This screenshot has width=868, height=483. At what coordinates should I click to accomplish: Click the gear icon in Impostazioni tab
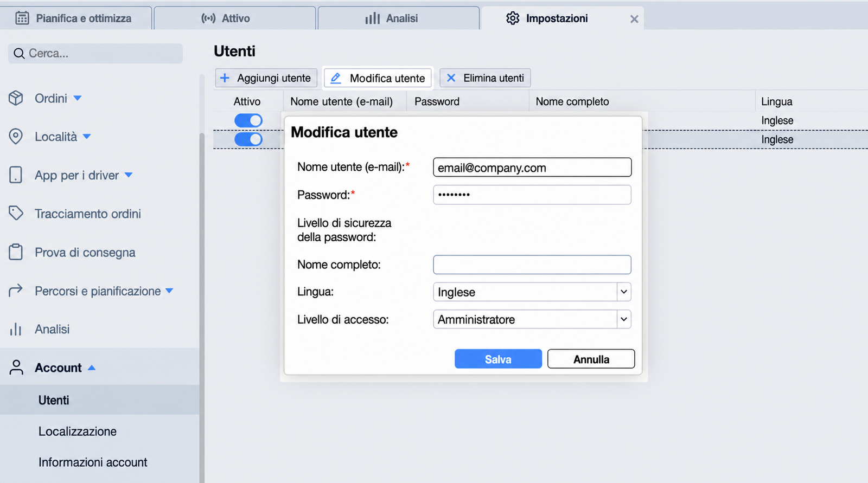513,18
